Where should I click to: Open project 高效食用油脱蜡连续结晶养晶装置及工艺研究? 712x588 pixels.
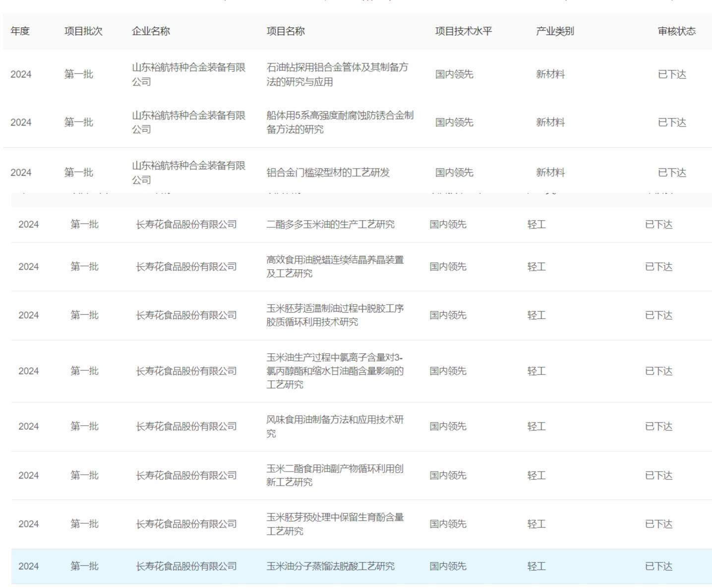[335, 267]
